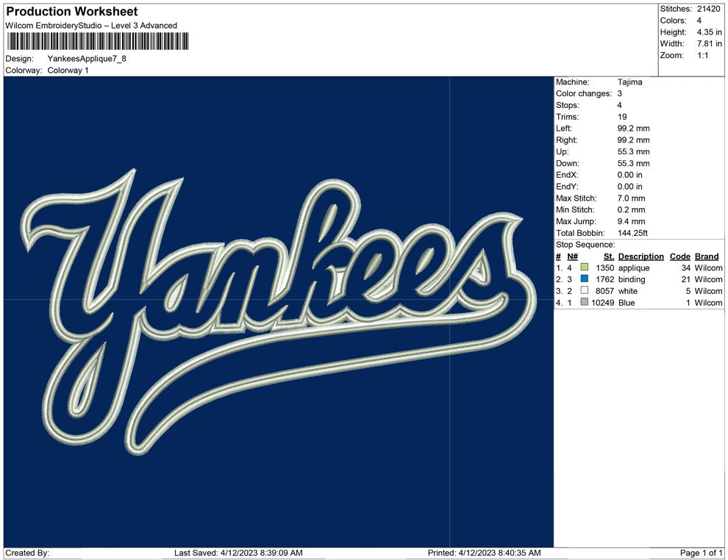Click the Colors value 4
The image size is (728, 560).
[699, 21]
